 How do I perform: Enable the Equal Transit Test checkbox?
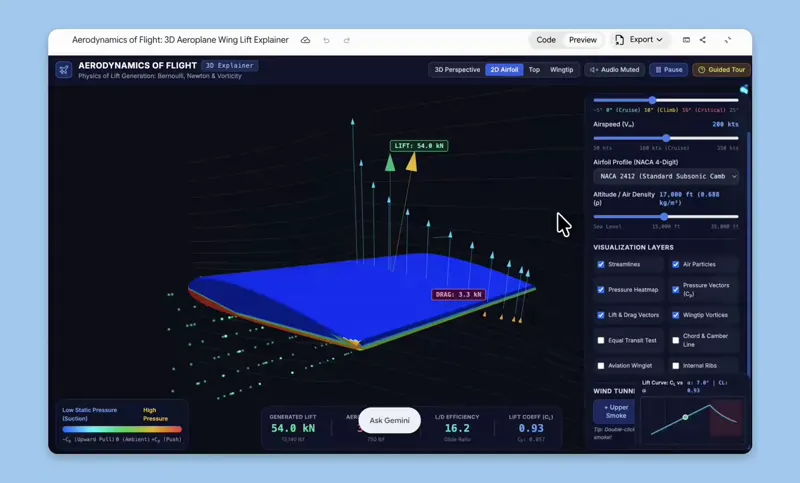pos(601,340)
